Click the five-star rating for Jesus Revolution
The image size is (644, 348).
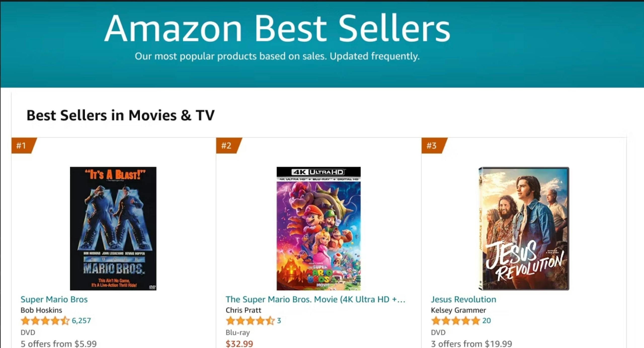455,321
